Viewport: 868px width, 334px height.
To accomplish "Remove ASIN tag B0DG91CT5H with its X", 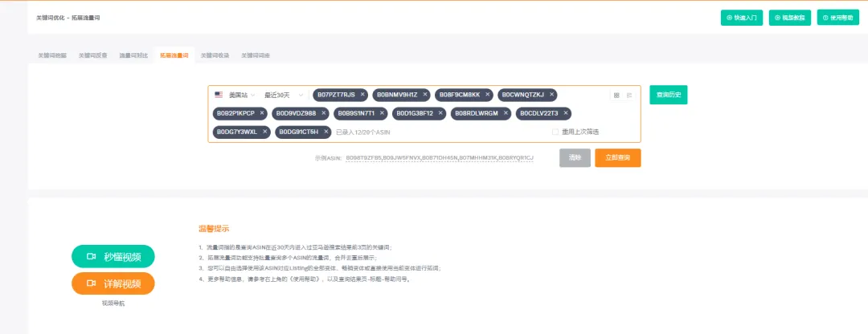I will click(x=326, y=132).
